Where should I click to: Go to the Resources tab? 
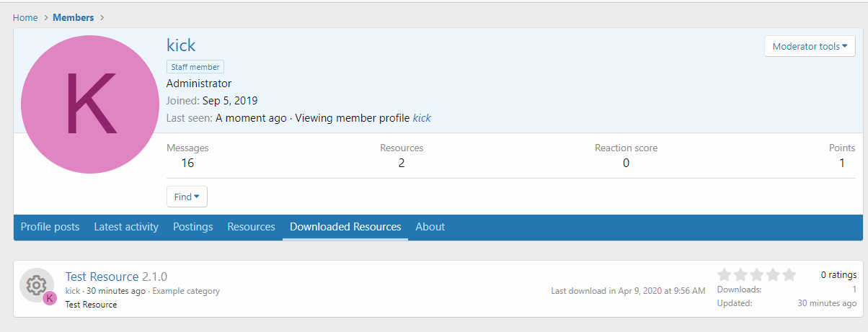(x=251, y=227)
